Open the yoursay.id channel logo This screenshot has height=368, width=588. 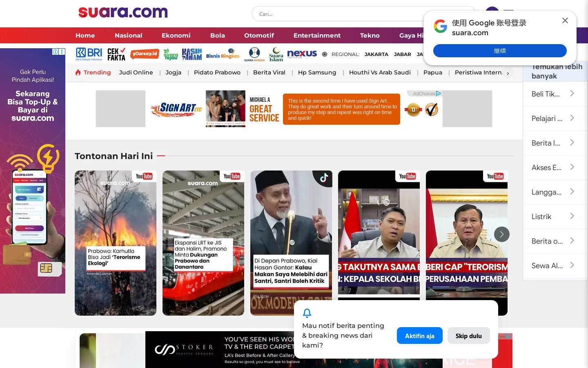(x=145, y=54)
